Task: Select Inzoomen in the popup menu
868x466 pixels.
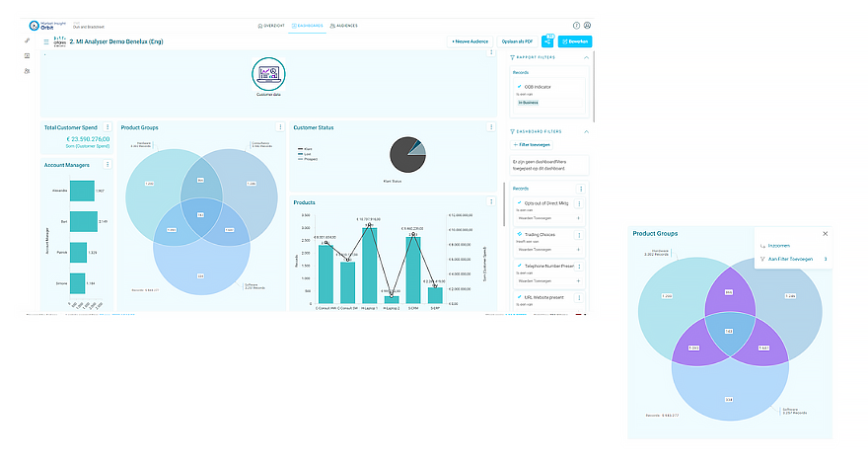Action: tap(778, 246)
